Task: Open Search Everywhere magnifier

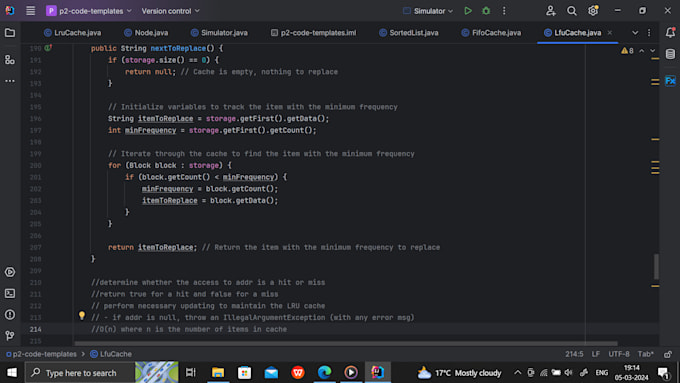Action: pos(572,11)
